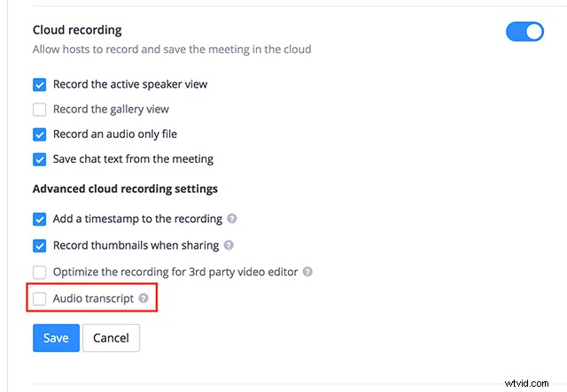Disable Add a timestamp checkbox
Screen dimensions: 567x392
[39, 219]
